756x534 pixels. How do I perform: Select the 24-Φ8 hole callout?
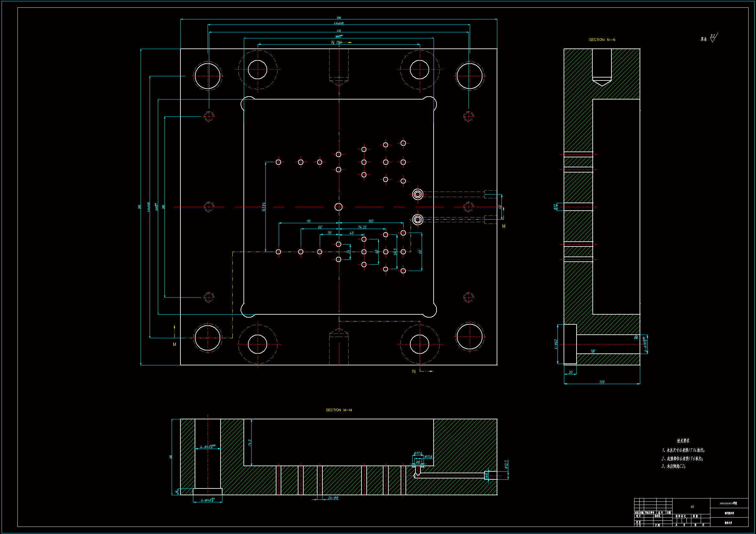tap(333, 498)
